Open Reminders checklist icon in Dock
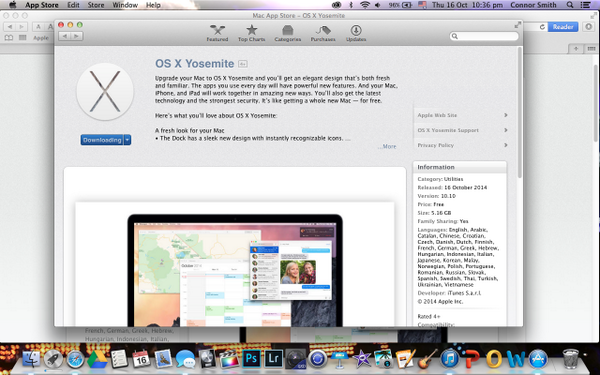 119,359
